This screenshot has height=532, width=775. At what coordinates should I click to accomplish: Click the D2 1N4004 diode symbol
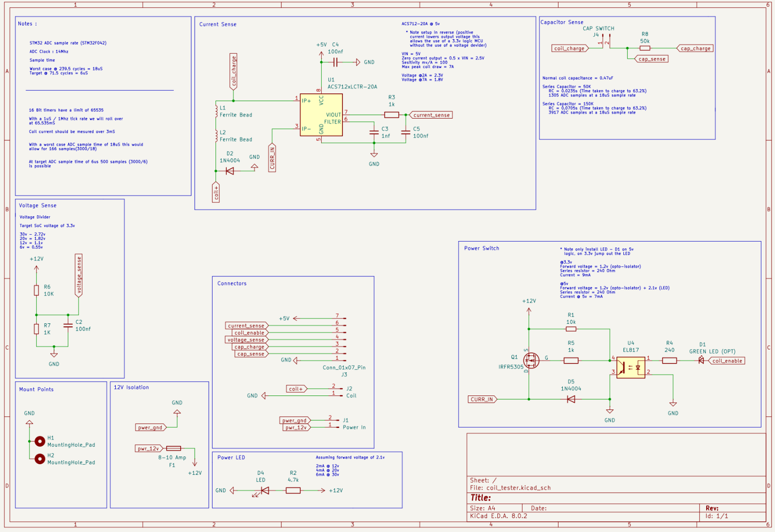230,171
